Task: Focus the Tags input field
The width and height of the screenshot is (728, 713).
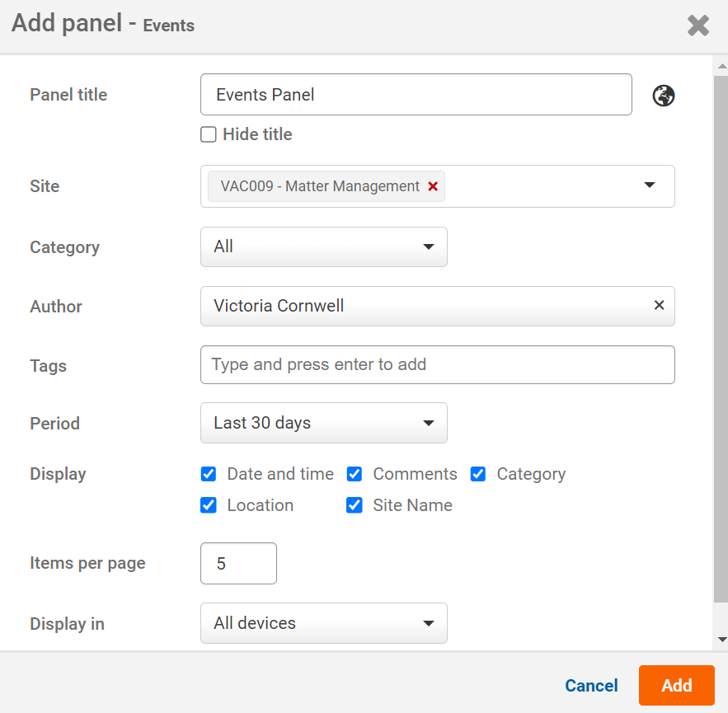Action: pos(437,364)
